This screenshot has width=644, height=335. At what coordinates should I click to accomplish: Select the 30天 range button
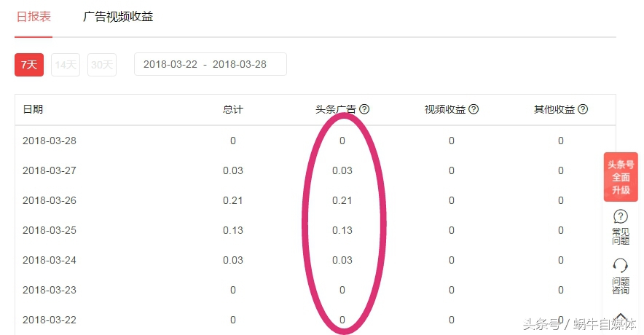[x=102, y=65]
